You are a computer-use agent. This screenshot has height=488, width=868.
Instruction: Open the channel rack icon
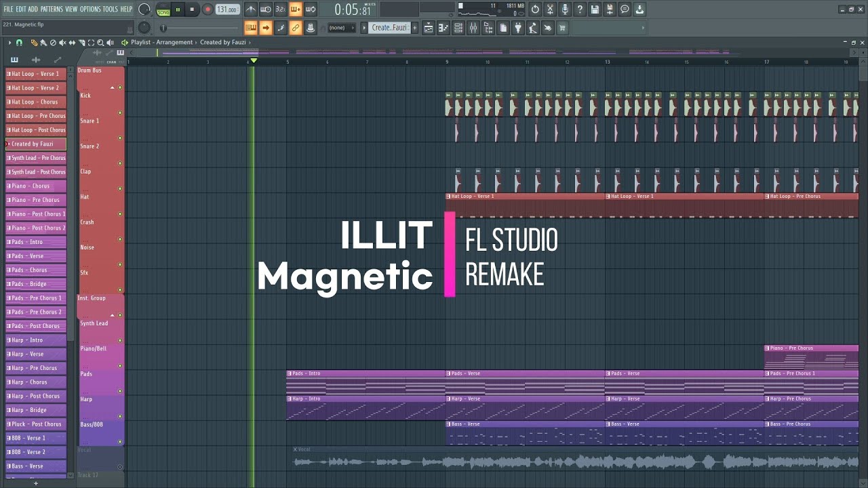[x=458, y=28]
